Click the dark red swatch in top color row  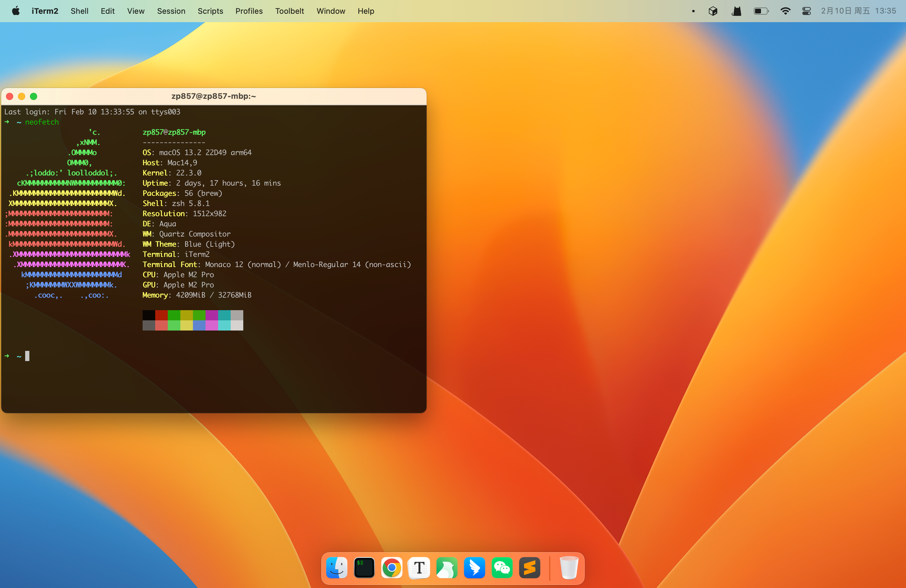point(161,315)
